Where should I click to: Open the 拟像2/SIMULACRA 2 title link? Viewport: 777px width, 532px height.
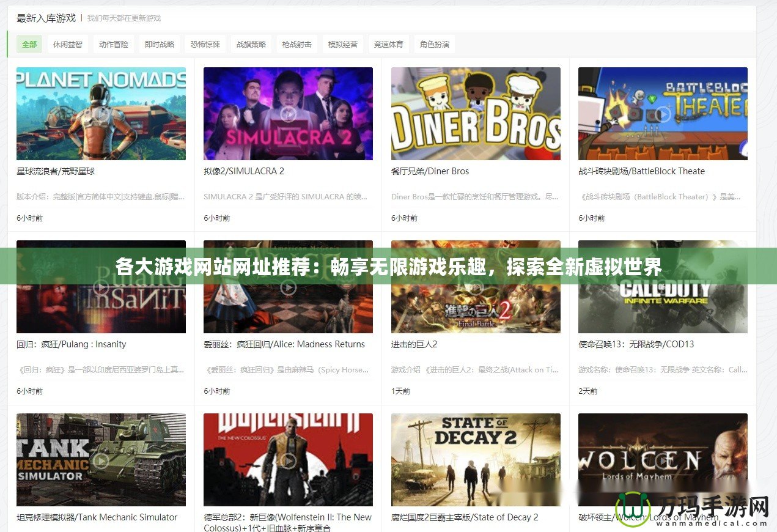point(244,171)
